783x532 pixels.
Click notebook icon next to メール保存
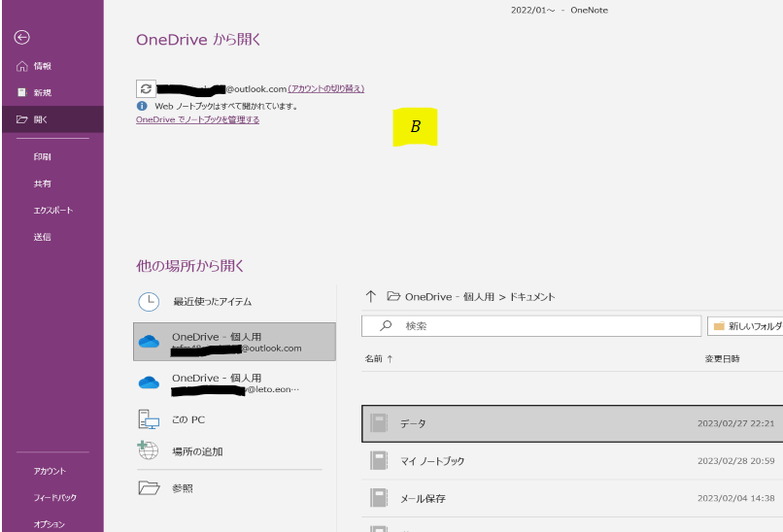pos(379,498)
